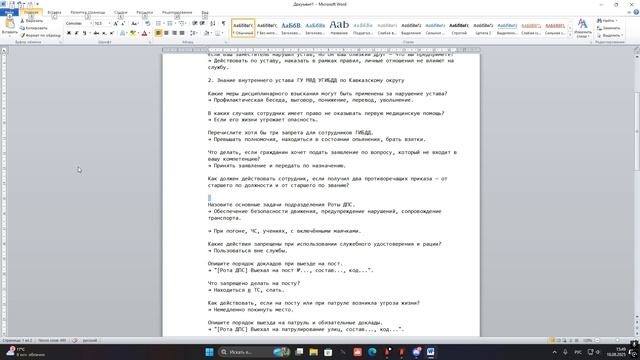Switch to the Mailings (Рассылки) tab
The image size is (640, 360).
click(x=144, y=12)
